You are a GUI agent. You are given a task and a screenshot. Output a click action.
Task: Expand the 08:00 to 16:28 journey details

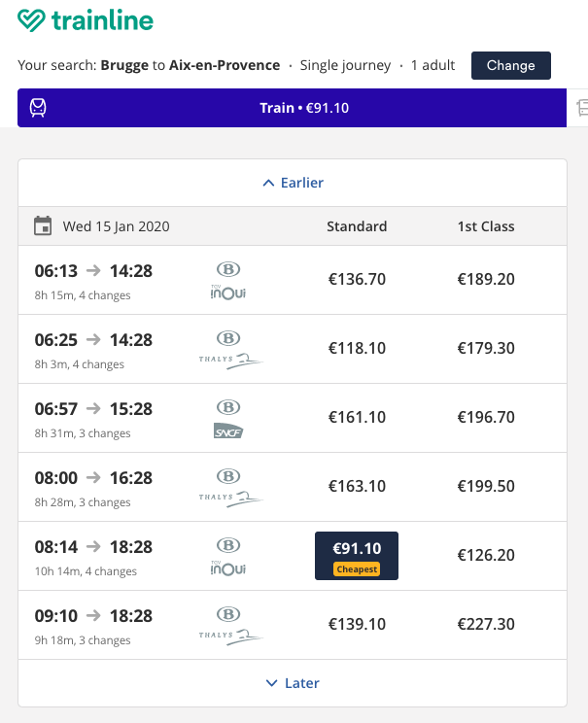tap(93, 487)
